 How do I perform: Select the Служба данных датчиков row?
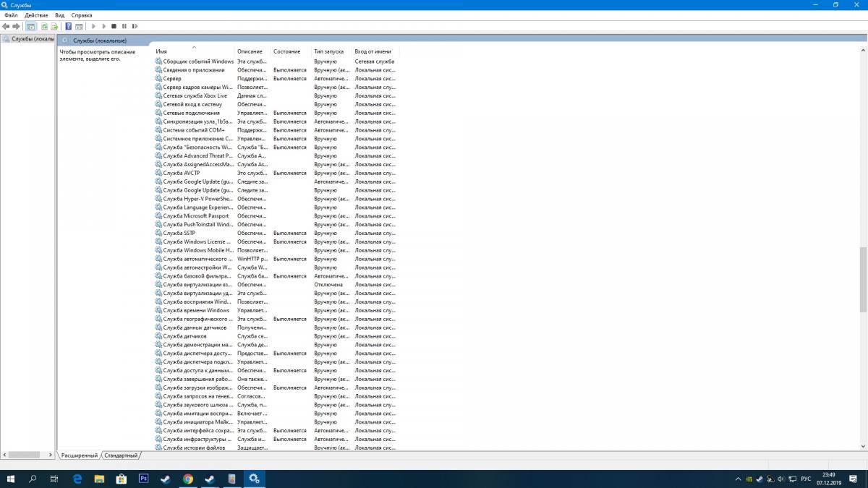pos(276,328)
